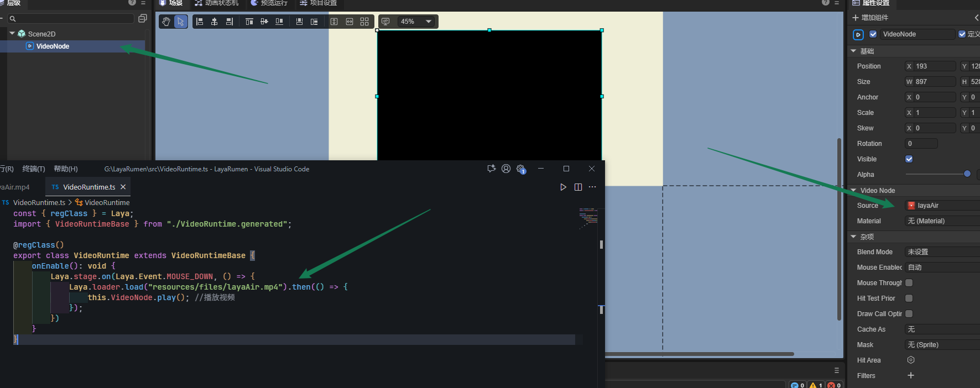
Task: Align selected nodes to right edge
Action: (230, 22)
